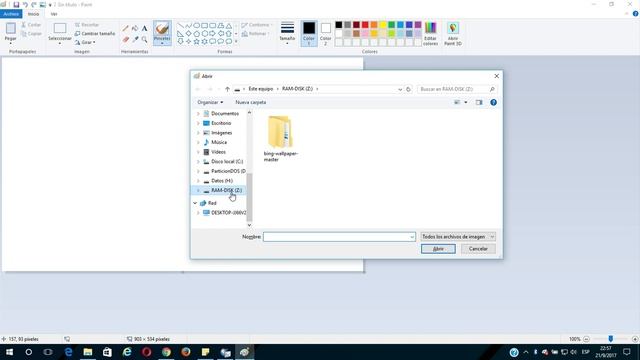
Task: Open the Archivo menu in Paint
Action: [x=11, y=14]
